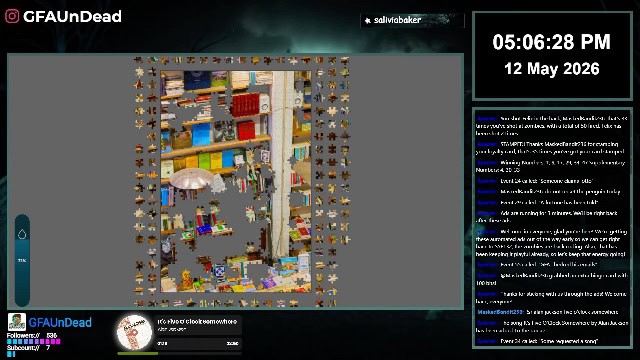Click the Instagram logo icon
640x360 pixels.
click(x=12, y=16)
